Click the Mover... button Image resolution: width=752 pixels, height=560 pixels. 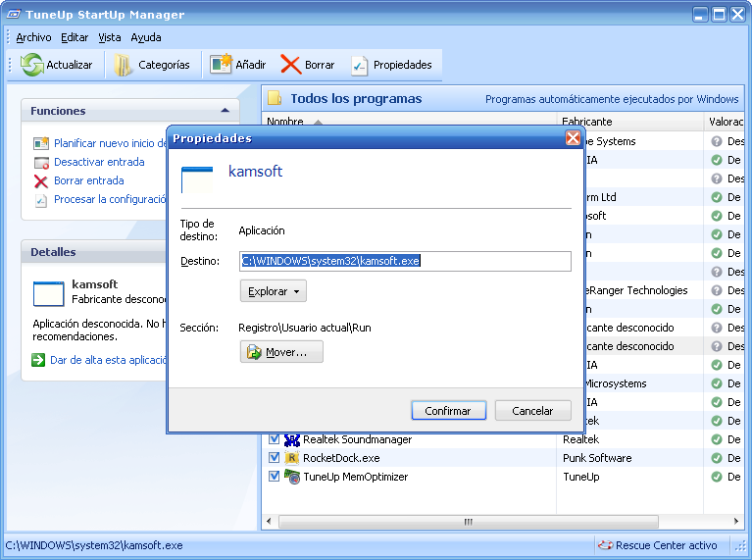tap(281, 352)
